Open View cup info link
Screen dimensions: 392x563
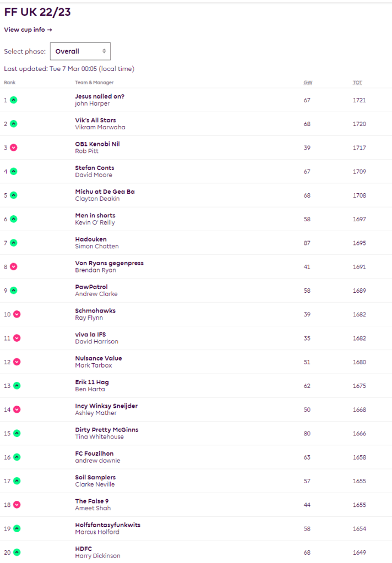coord(28,30)
